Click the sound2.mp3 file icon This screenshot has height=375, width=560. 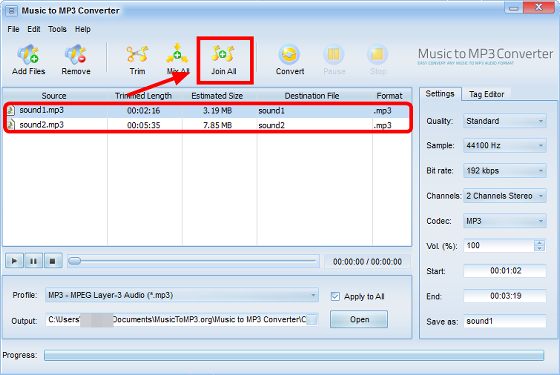11,125
